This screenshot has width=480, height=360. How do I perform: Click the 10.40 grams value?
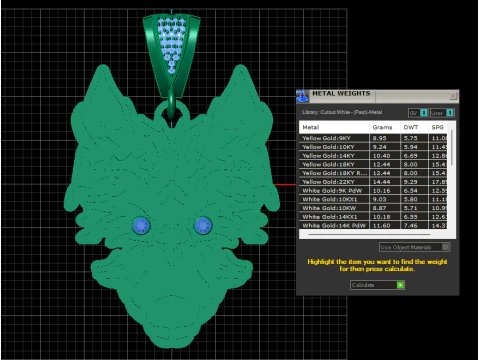pyautogui.click(x=381, y=156)
